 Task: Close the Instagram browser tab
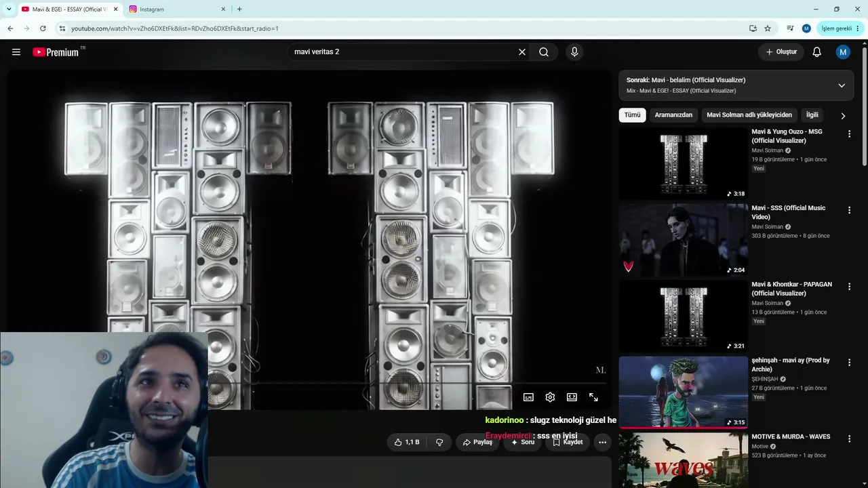222,9
